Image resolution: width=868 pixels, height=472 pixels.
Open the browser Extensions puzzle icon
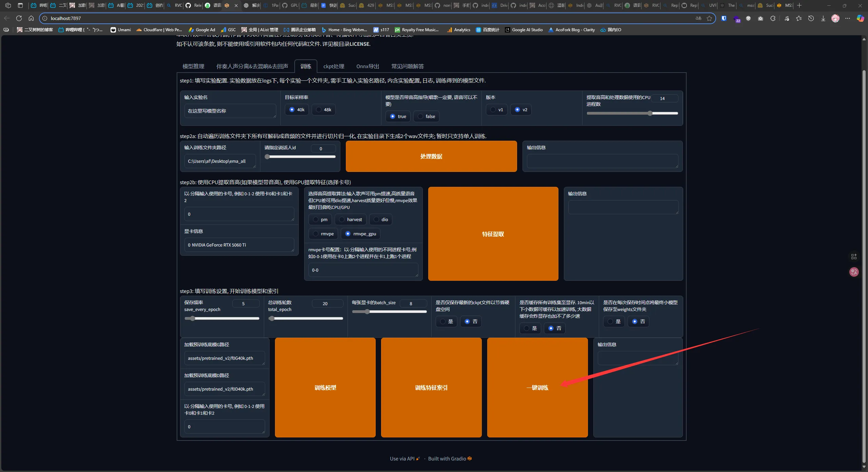pos(773,18)
